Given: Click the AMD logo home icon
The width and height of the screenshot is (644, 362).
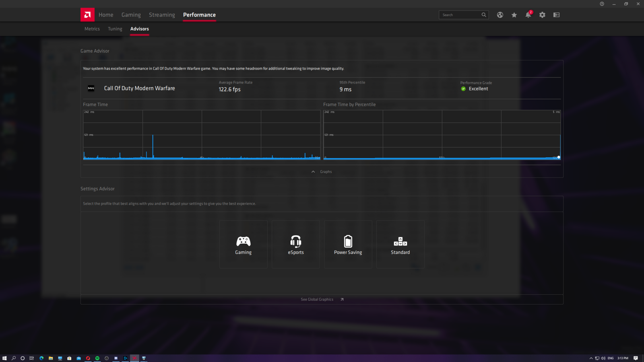Looking at the screenshot, I should (x=87, y=14).
